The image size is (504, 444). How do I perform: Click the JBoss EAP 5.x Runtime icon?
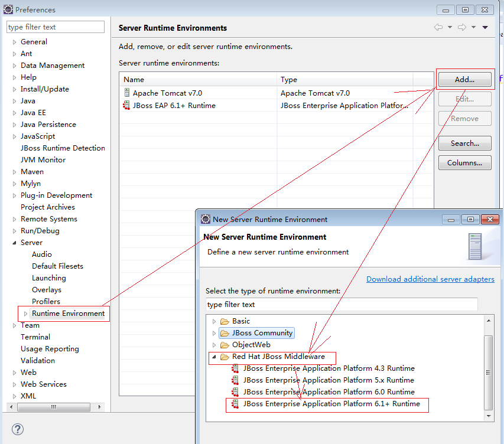(236, 380)
